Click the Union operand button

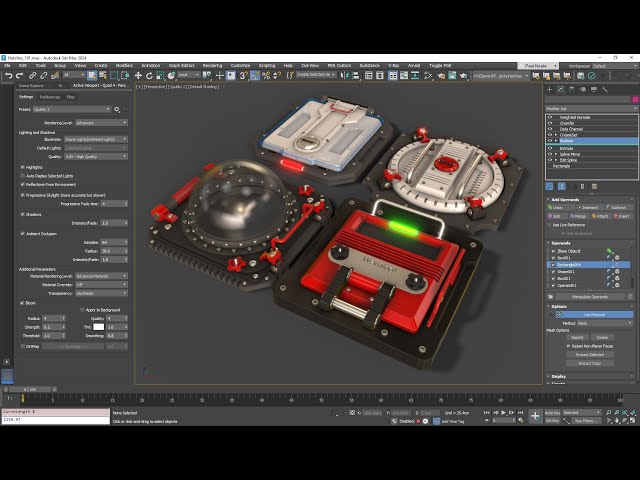[560, 208]
